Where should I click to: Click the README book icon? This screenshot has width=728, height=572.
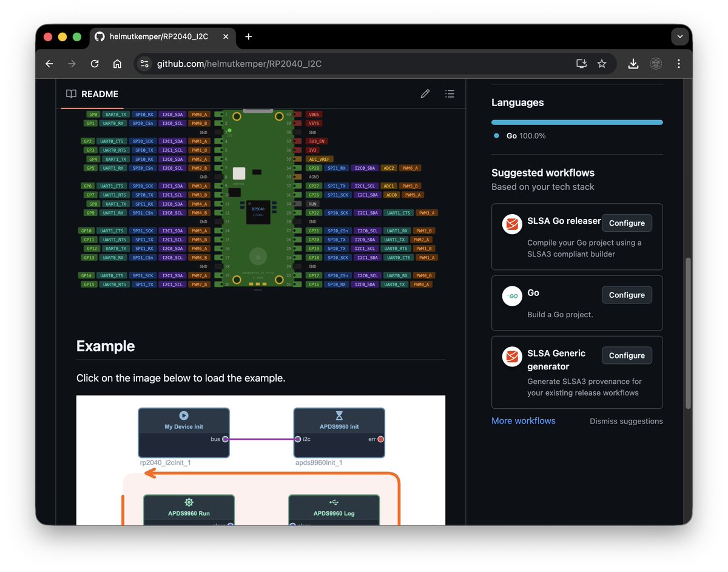click(x=72, y=94)
